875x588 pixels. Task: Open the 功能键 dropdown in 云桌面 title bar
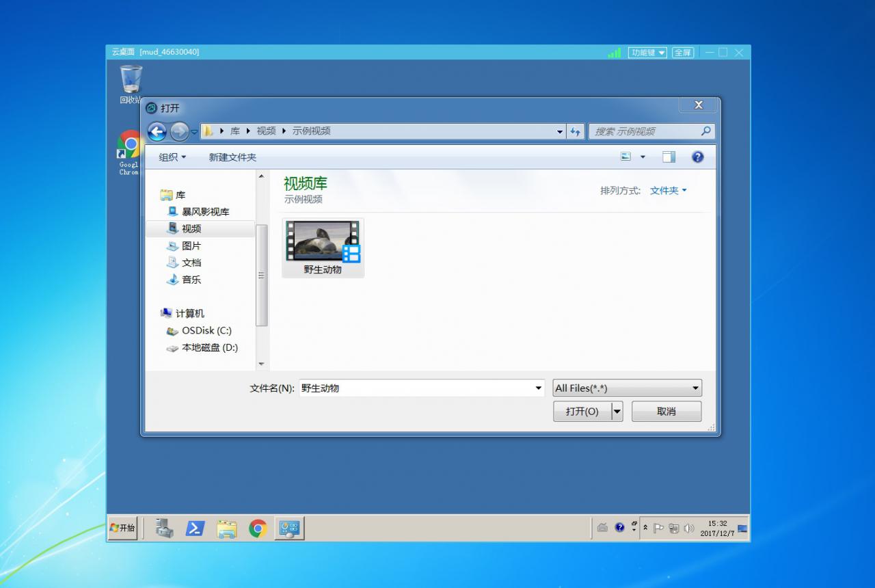point(647,53)
